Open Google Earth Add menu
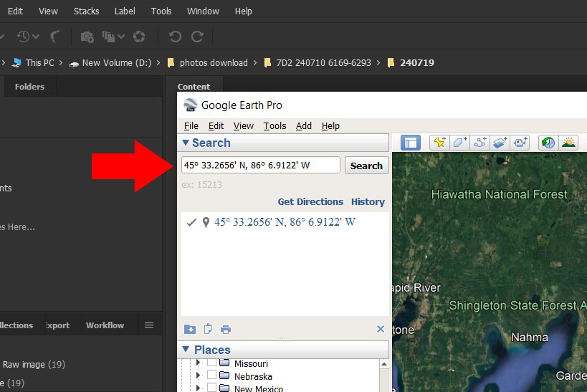This screenshot has width=587, height=392. pos(304,126)
